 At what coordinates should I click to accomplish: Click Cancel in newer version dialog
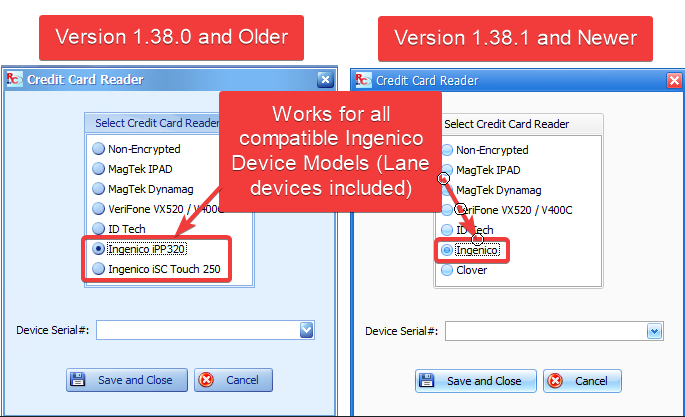coord(582,381)
